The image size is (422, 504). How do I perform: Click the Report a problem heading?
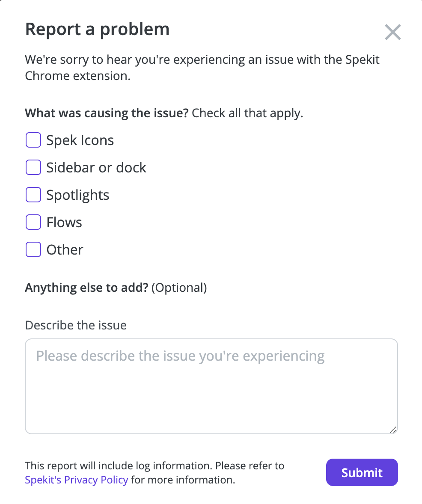[97, 29]
